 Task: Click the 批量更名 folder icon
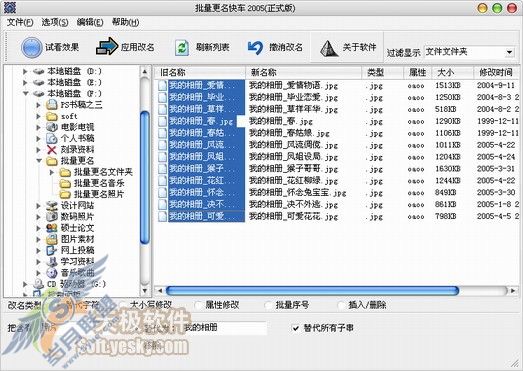[x=52, y=161]
